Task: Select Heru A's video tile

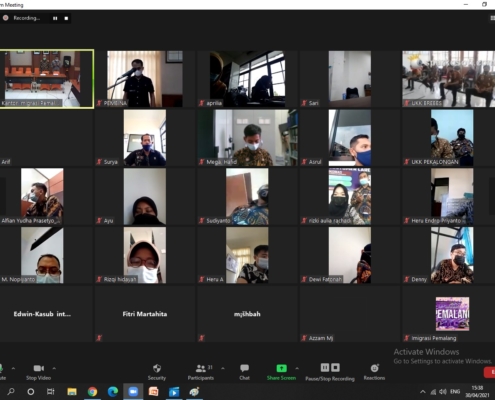Action: click(247, 255)
